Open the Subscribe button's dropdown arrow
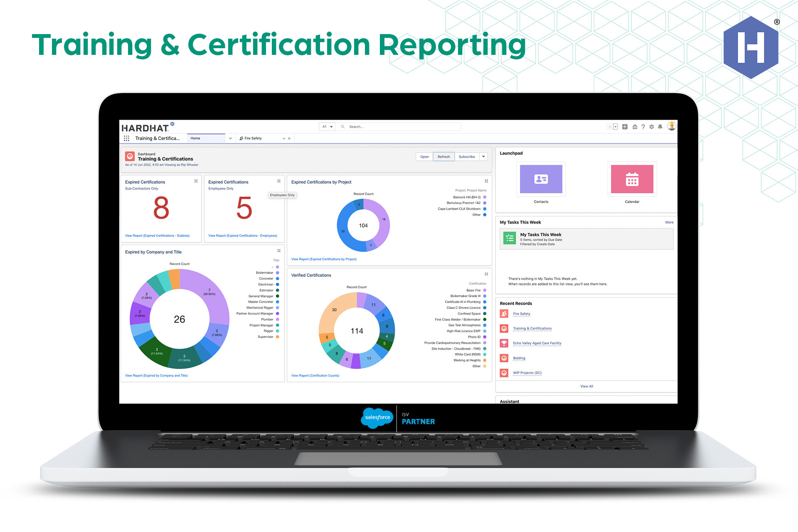Screen dimensions: 798x532 point(483,157)
